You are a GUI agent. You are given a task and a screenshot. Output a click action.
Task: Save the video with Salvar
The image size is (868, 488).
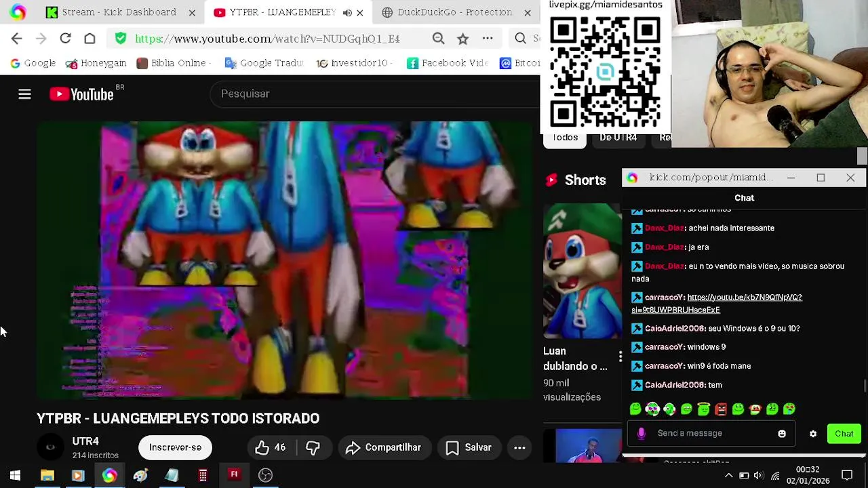tap(469, 447)
